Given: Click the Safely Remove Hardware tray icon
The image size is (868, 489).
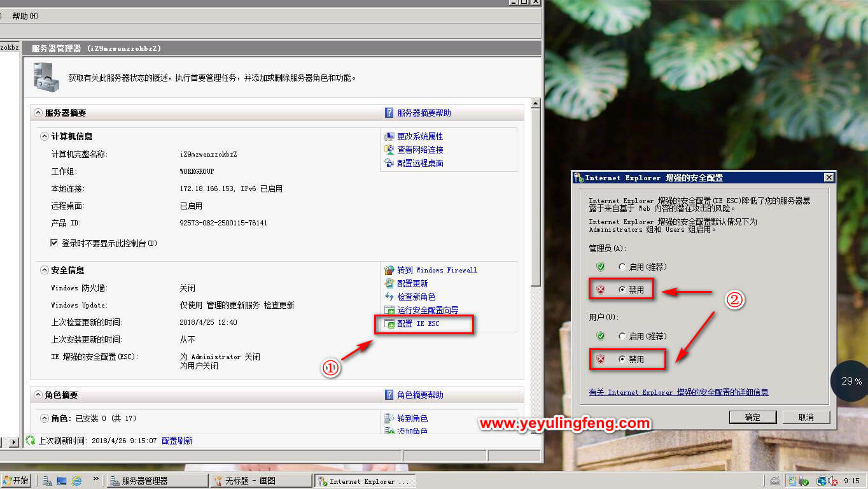Looking at the screenshot, I should [803, 481].
